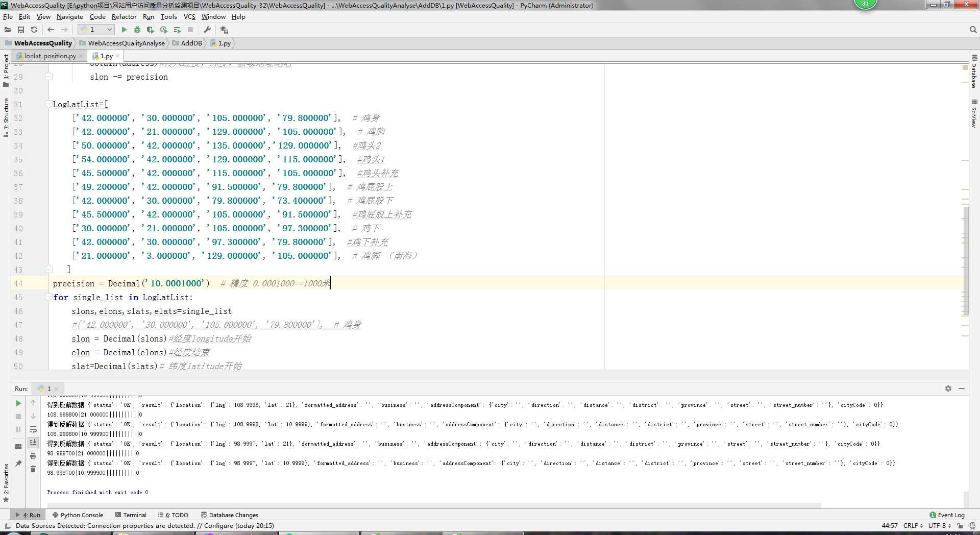This screenshot has height=535, width=980.
Task: Save all files using the diskette icon
Action: (21, 30)
